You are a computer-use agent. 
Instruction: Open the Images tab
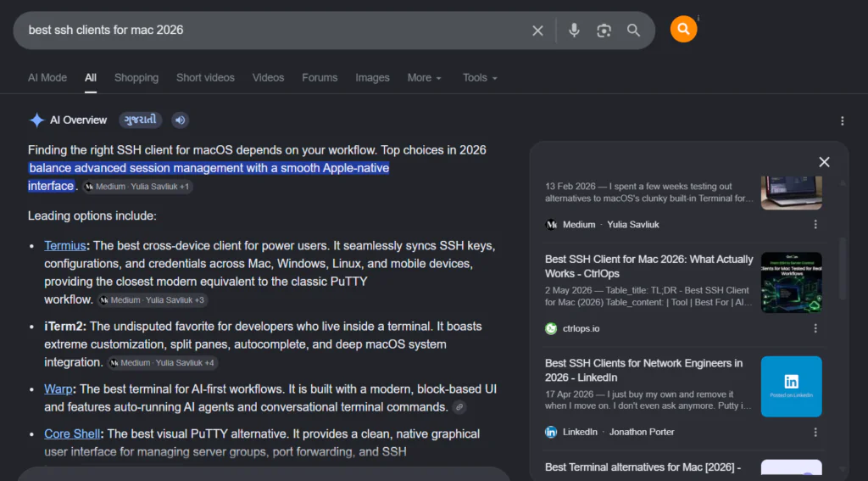(372, 78)
